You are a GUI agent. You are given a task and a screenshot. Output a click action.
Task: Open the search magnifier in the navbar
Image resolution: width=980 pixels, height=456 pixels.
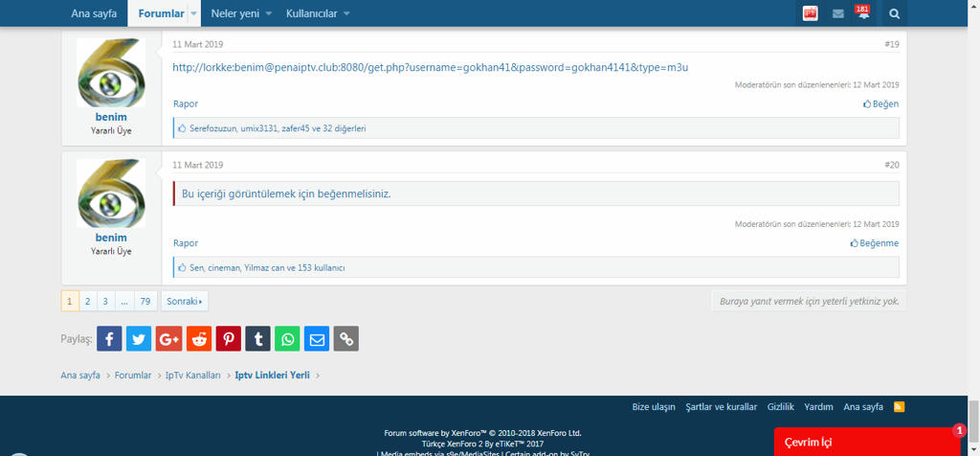[894, 13]
